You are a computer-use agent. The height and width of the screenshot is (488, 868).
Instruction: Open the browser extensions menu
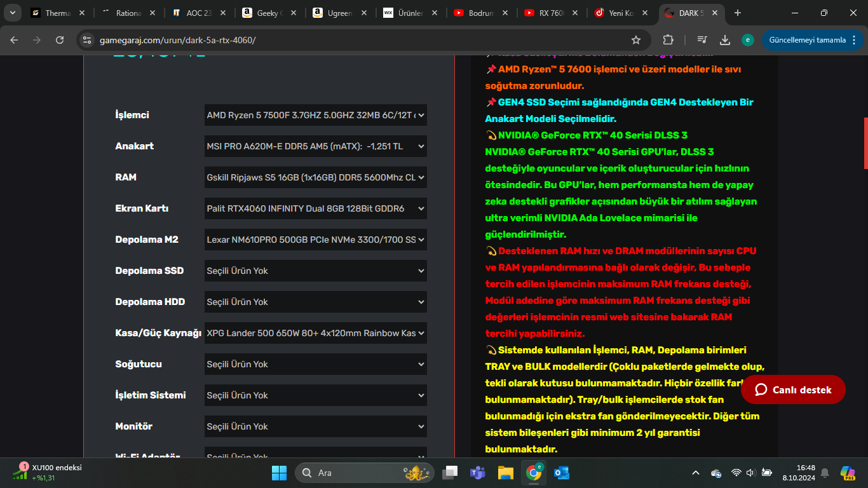click(x=668, y=40)
